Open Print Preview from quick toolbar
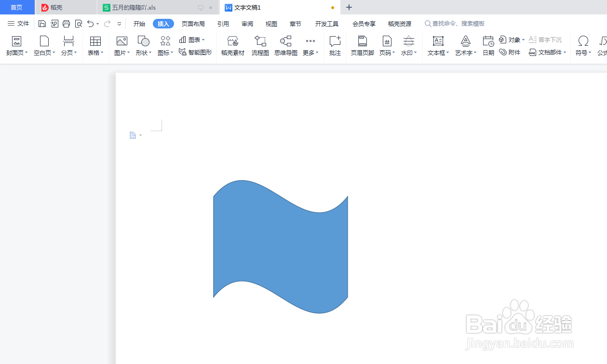 79,24
